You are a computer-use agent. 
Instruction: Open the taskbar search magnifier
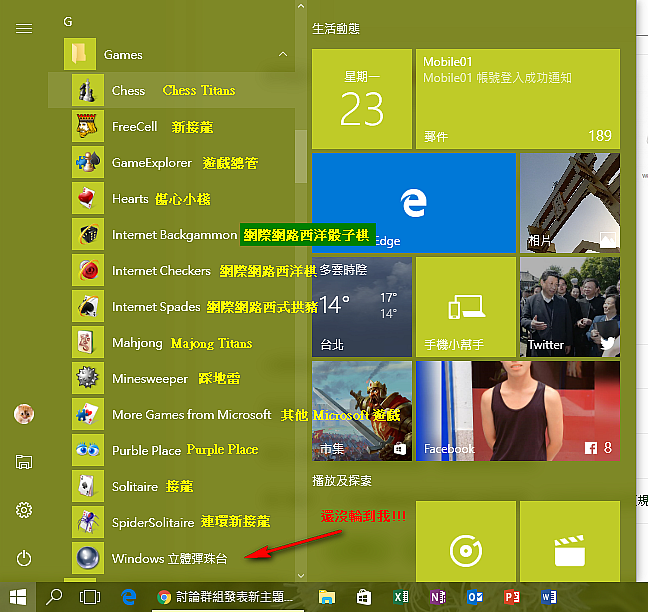coord(54,597)
